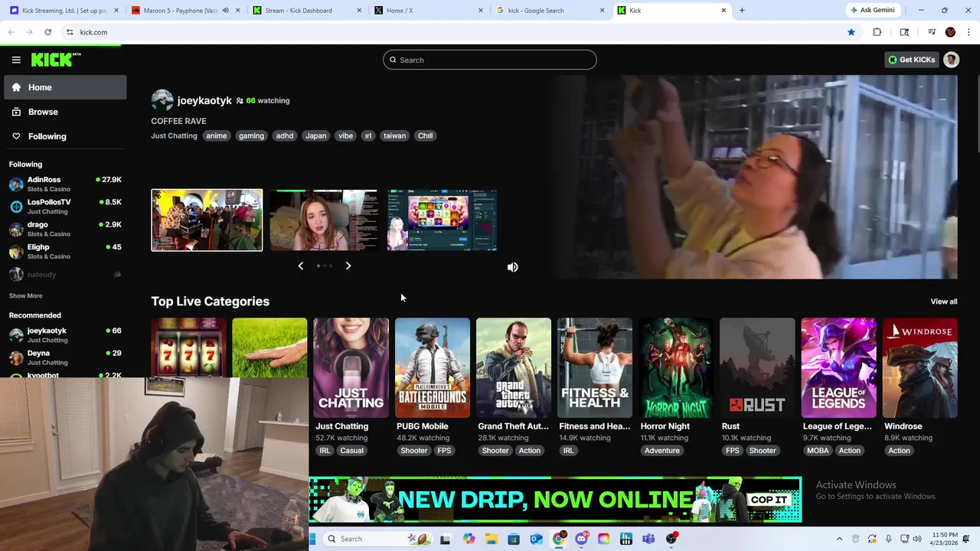This screenshot has height=551, width=980.
Task: Click the Get KICKs button
Action: point(911,60)
